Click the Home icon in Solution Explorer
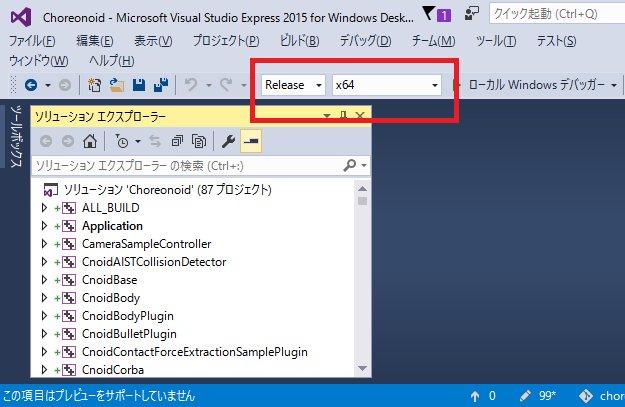Screen dimensions: 625x407 click(91, 141)
